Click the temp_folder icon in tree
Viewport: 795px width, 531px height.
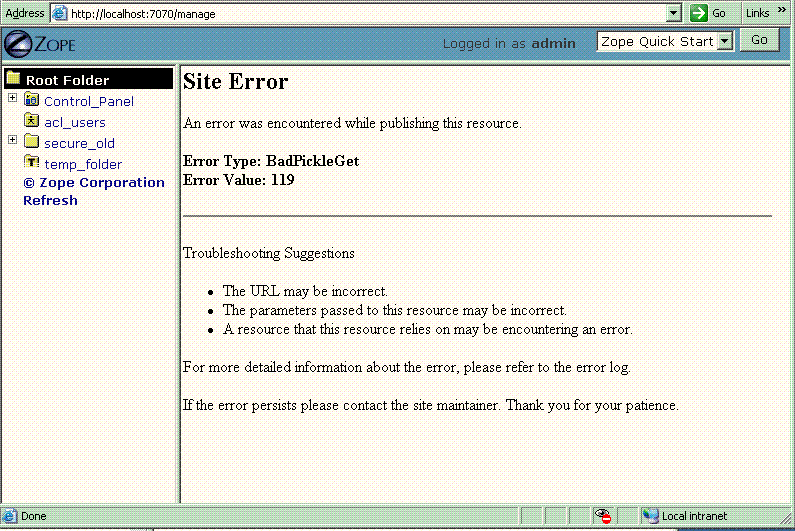click(x=31, y=163)
